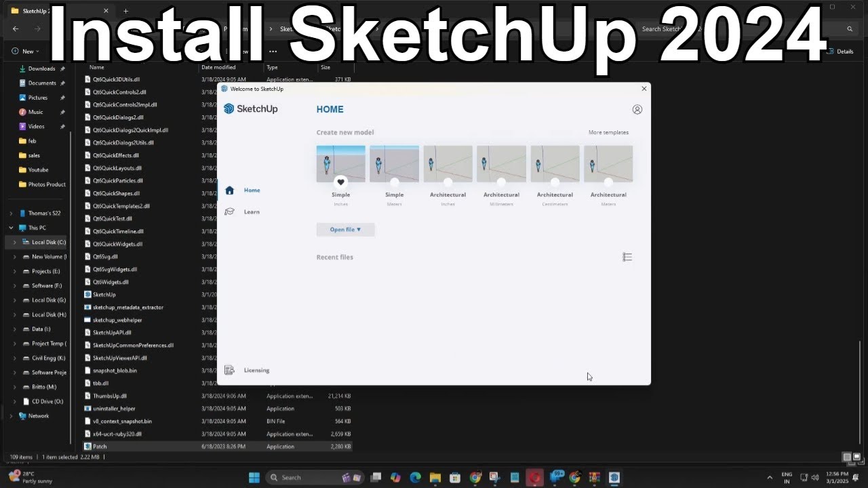Set Architectural Inches template as default

click(x=448, y=182)
